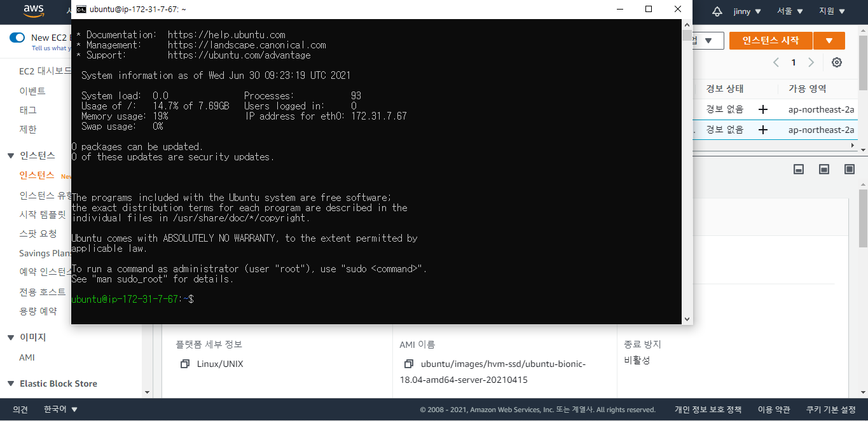Toggle the New EC2 Experience switch
This screenshot has height=421, width=868.
coord(17,38)
